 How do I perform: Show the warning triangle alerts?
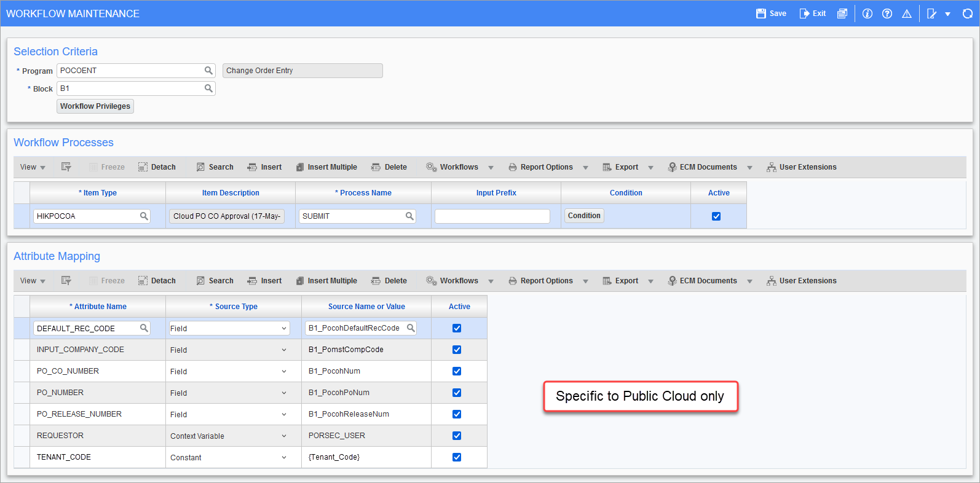pyautogui.click(x=907, y=14)
